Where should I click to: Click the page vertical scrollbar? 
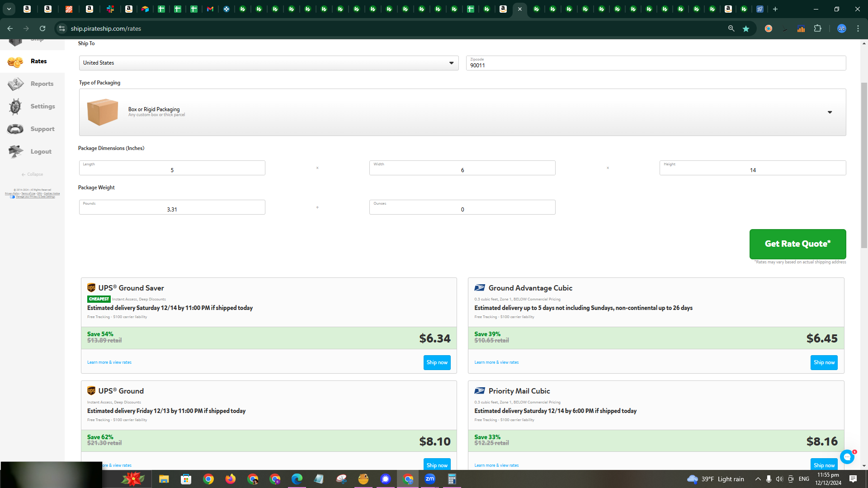(864, 165)
